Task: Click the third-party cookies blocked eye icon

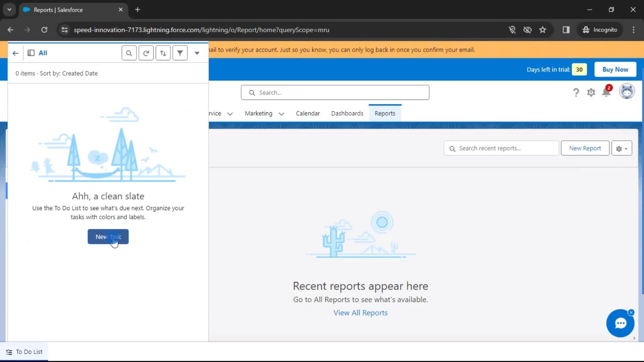Action: tap(528, 30)
